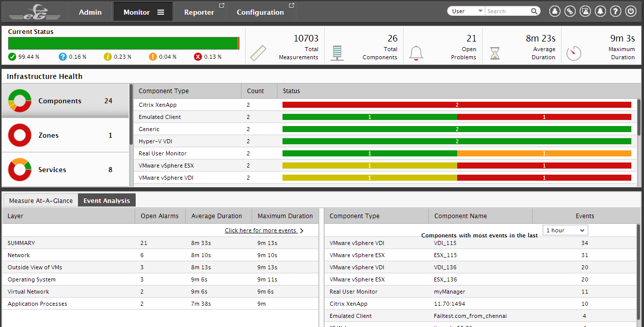
Task: Click the Citrix XenApp red status bar
Action: coord(457,105)
